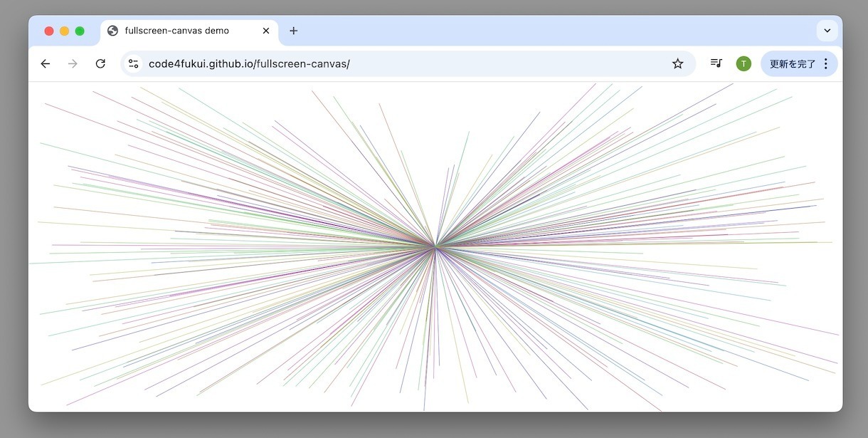Open a new tab with plus button
Screen dimensions: 868x438
pyautogui.click(x=293, y=31)
